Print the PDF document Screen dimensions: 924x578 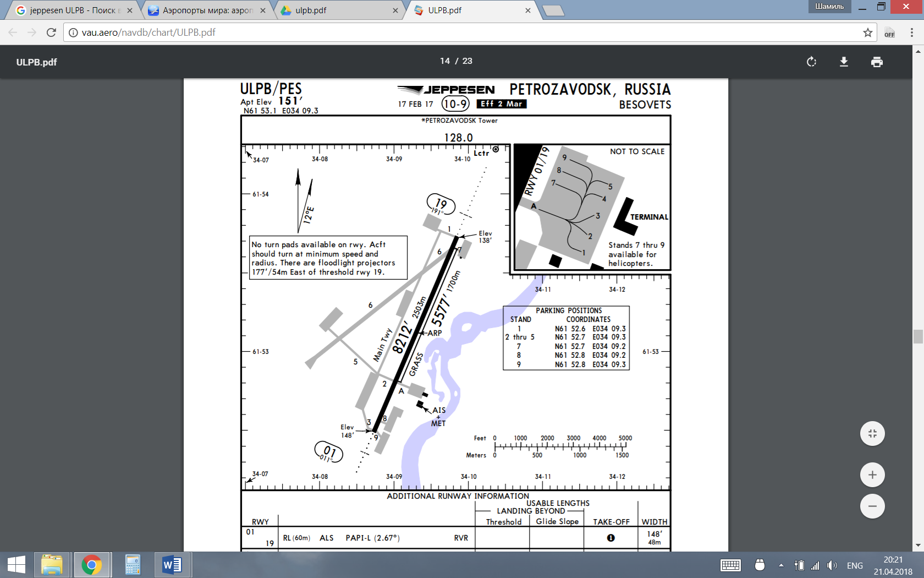[x=877, y=62]
